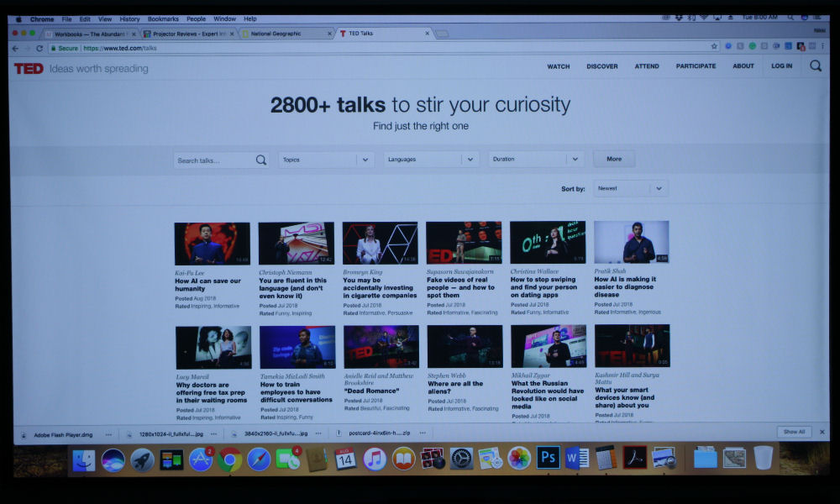840x504 pixels.
Task: Click the More filters button
Action: pyautogui.click(x=614, y=159)
